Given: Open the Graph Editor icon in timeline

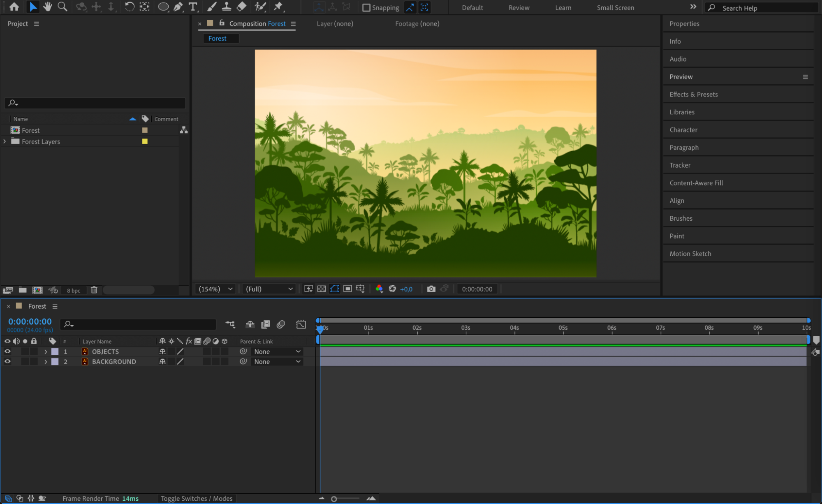Looking at the screenshot, I should pos(301,324).
